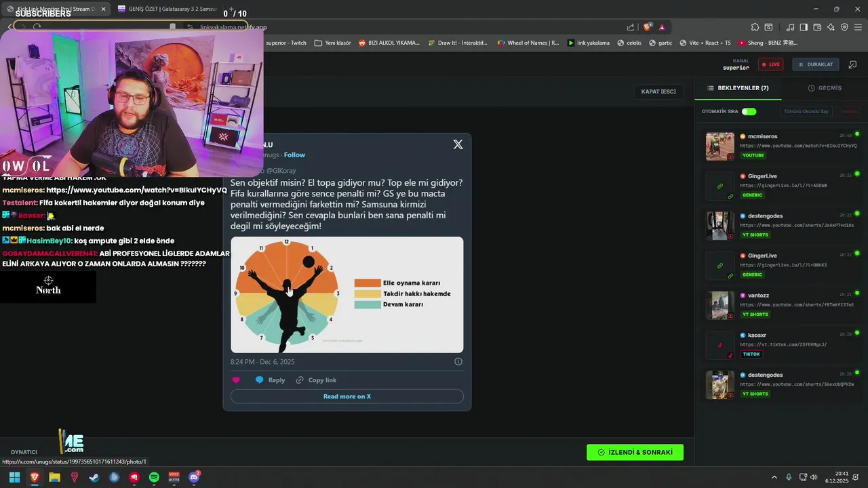The height and width of the screenshot is (488, 868).
Task: Open the taskbar volume speaker icon
Action: [x=814, y=477]
